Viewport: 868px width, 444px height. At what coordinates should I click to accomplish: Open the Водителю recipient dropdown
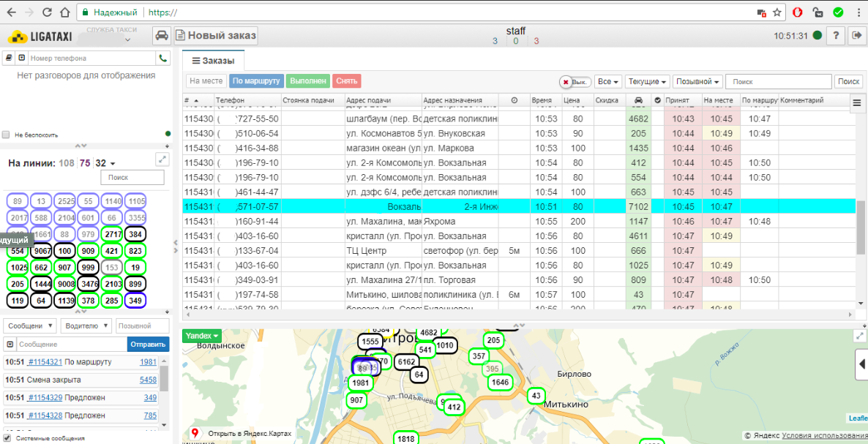point(86,326)
